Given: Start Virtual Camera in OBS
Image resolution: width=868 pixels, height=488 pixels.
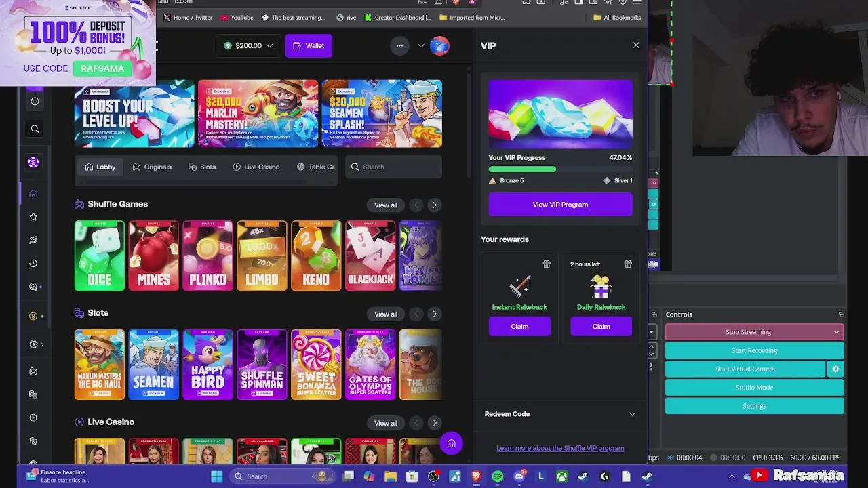Looking at the screenshot, I should (x=745, y=369).
